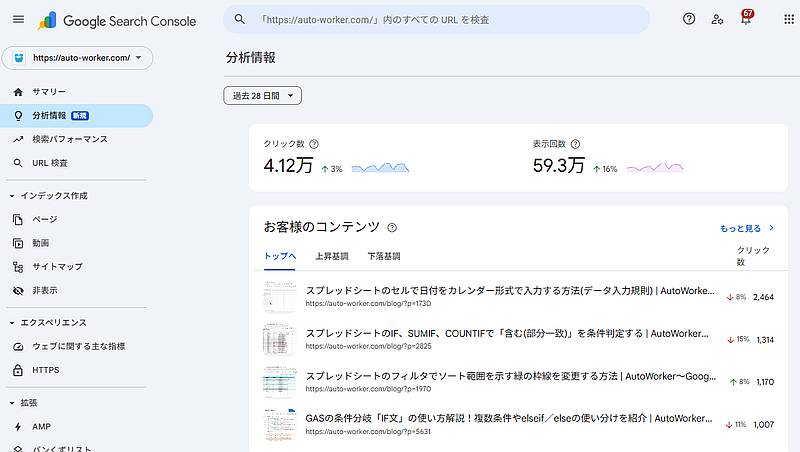800x452 pixels.
Task: Open the フィルタでソート範囲 article row
Action: click(518, 382)
